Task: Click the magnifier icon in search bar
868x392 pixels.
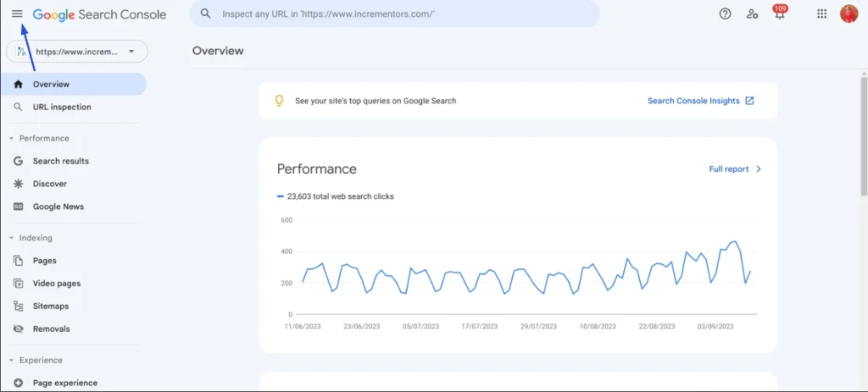Action: click(206, 14)
